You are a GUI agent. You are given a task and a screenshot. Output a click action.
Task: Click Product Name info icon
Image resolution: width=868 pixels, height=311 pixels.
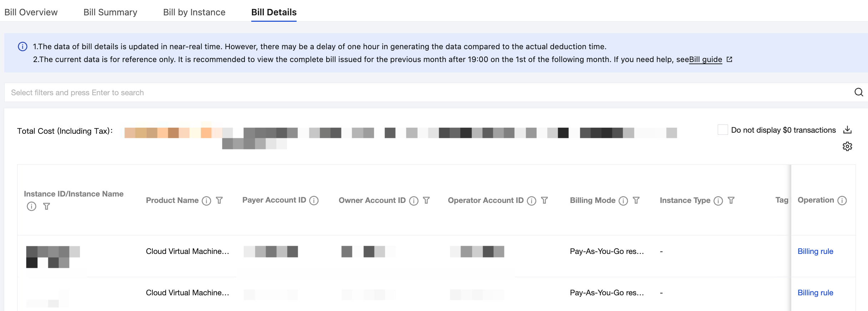206,201
